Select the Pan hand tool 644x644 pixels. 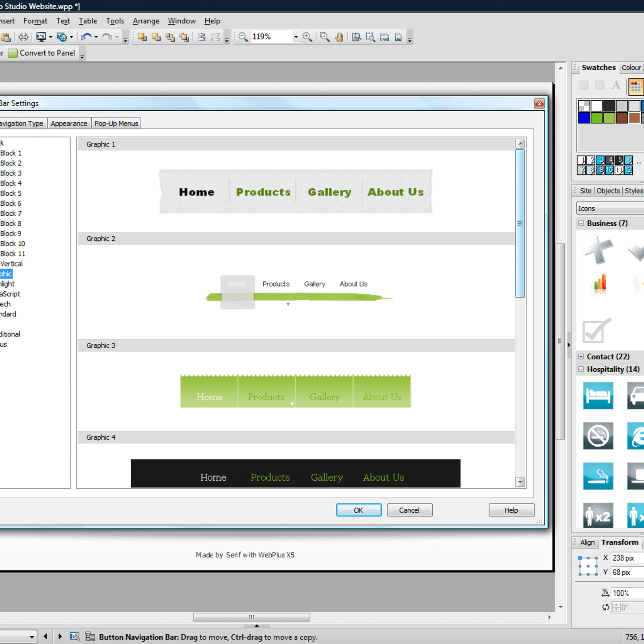(339, 37)
